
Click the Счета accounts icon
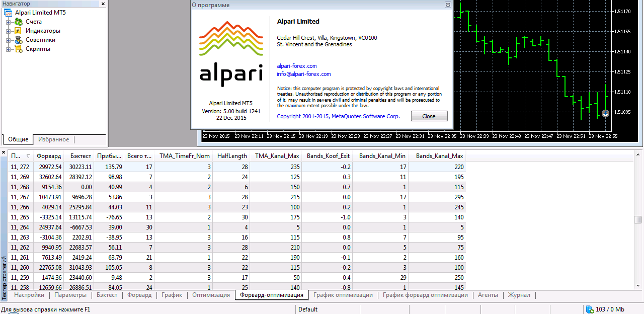[19, 22]
